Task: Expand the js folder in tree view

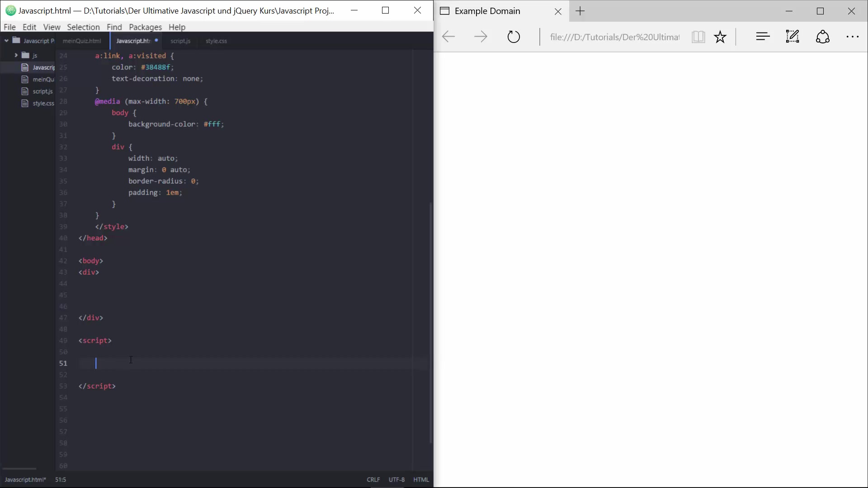Action: pos(16,55)
